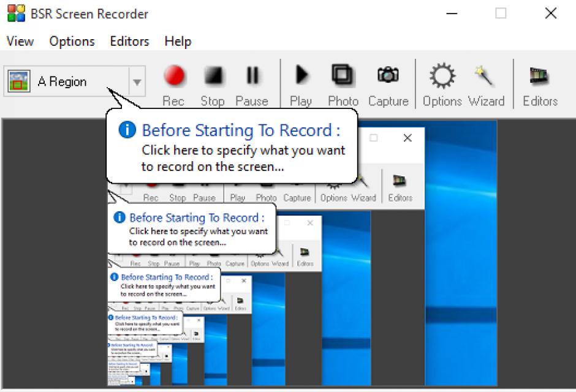
Task: Maximize the BSR Screen Recorder window
Action: point(501,13)
